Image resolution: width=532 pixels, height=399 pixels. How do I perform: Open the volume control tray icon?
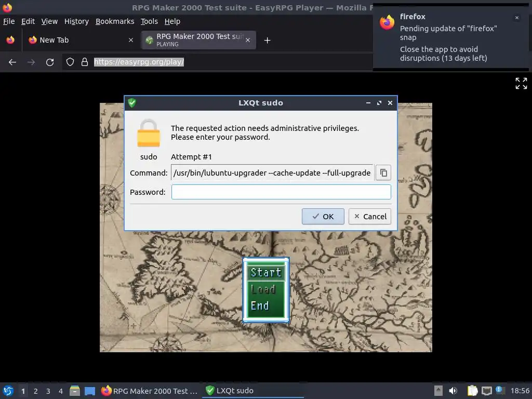453,391
